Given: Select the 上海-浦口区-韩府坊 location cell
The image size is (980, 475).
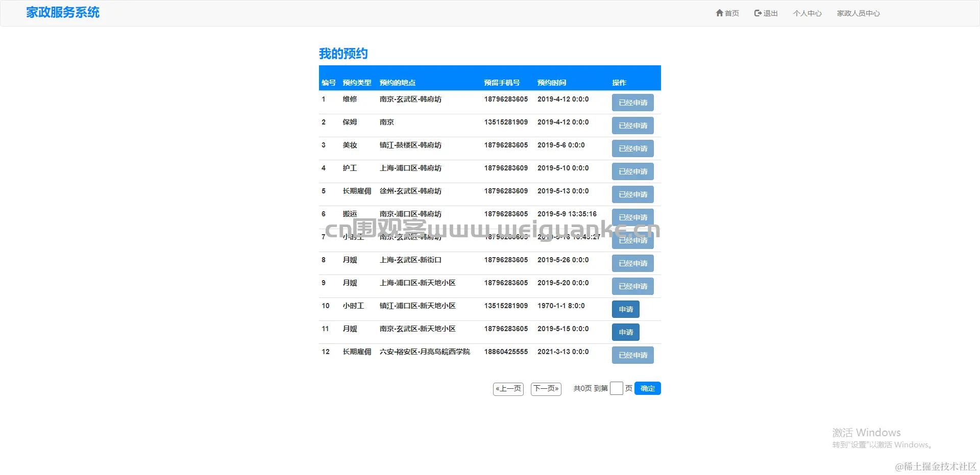Looking at the screenshot, I should [x=410, y=168].
